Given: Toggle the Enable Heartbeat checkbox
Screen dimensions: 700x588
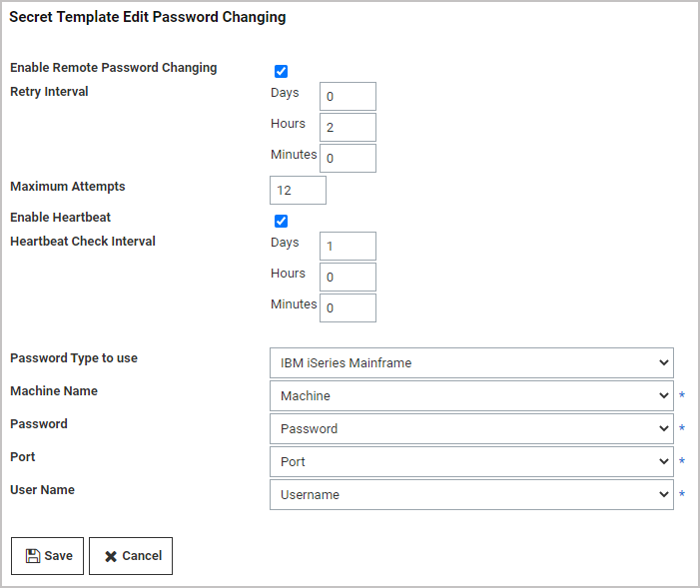Looking at the screenshot, I should point(281,221).
